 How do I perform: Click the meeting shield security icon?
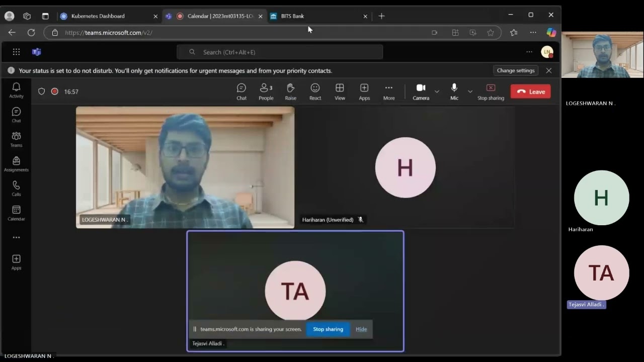click(x=42, y=92)
